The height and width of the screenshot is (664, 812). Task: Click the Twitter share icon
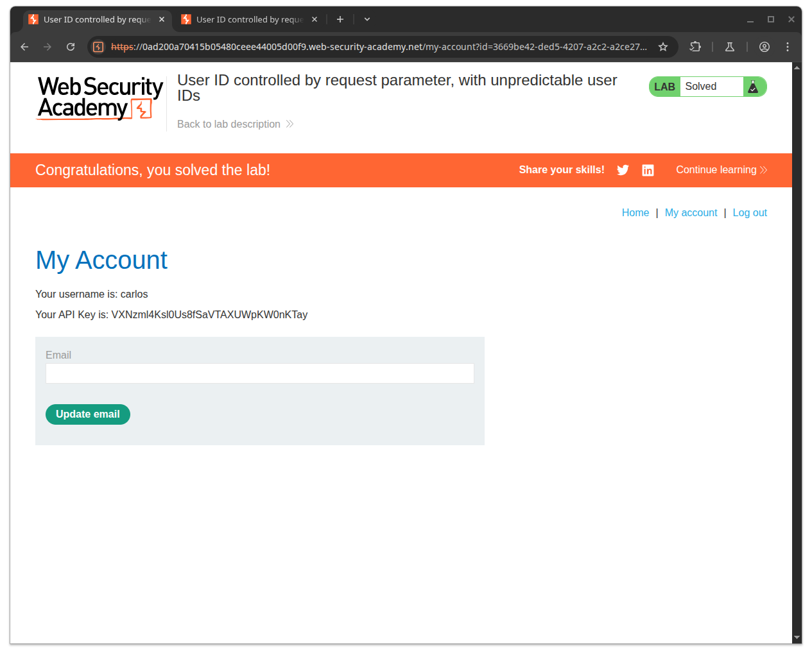tap(623, 170)
